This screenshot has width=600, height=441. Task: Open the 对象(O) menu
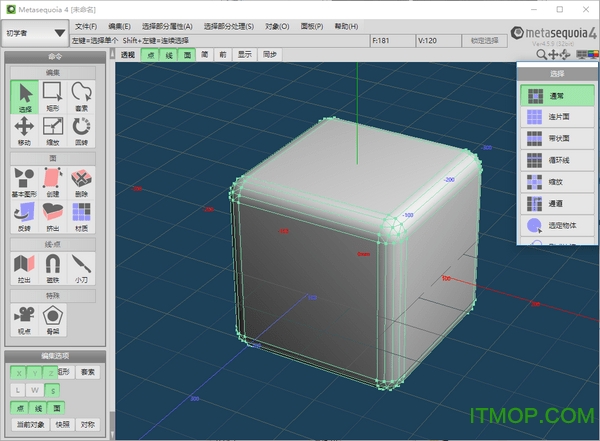pyautogui.click(x=277, y=26)
